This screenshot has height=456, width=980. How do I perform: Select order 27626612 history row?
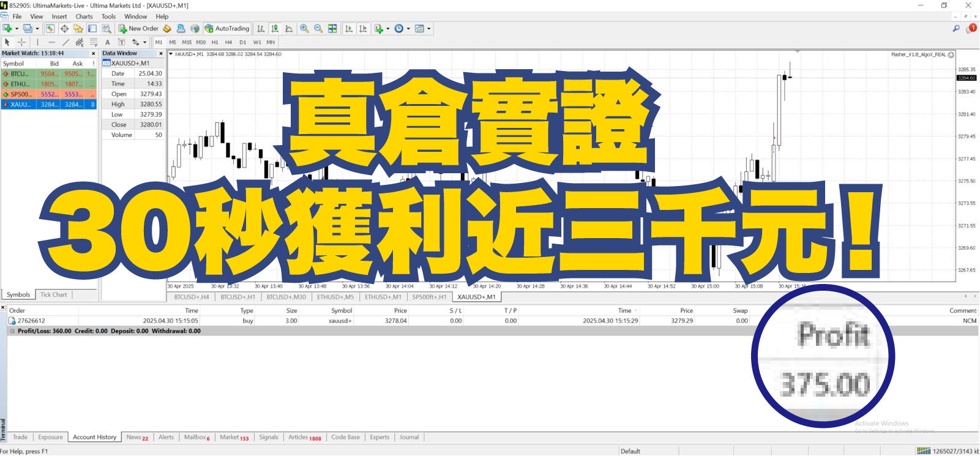click(x=493, y=321)
